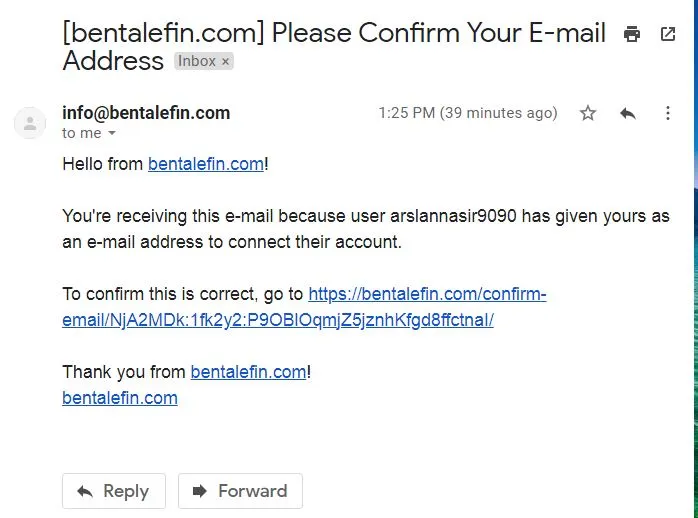698x518 pixels.
Task: Click the standalone bentalefin.com signature link
Action: coord(120,398)
